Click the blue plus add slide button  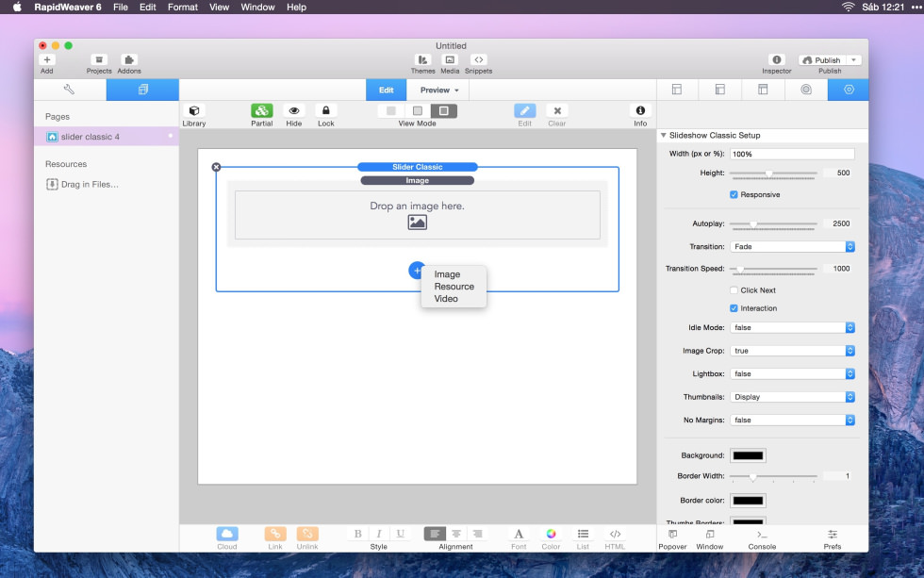416,271
